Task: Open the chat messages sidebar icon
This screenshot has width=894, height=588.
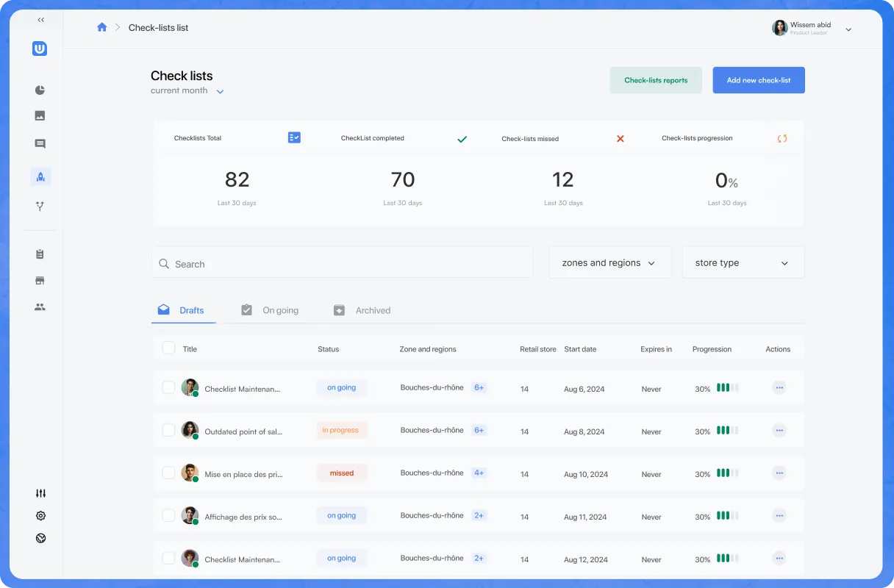Action: tap(40, 144)
